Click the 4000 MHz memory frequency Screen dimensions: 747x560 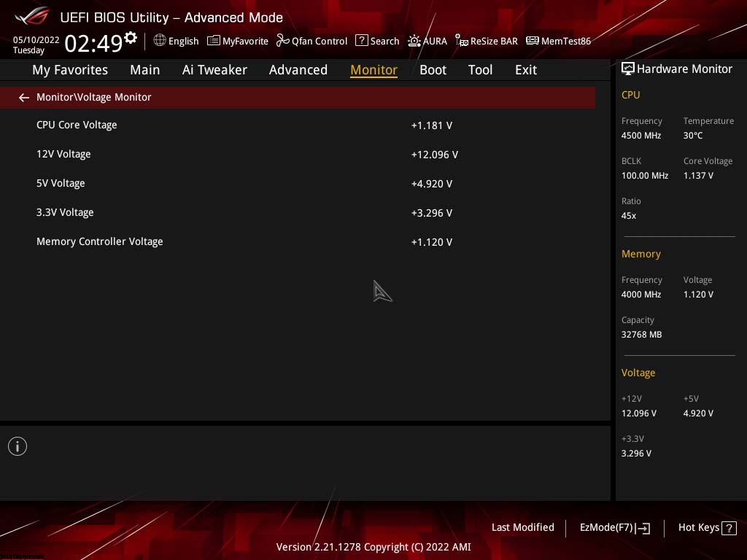[x=641, y=295]
